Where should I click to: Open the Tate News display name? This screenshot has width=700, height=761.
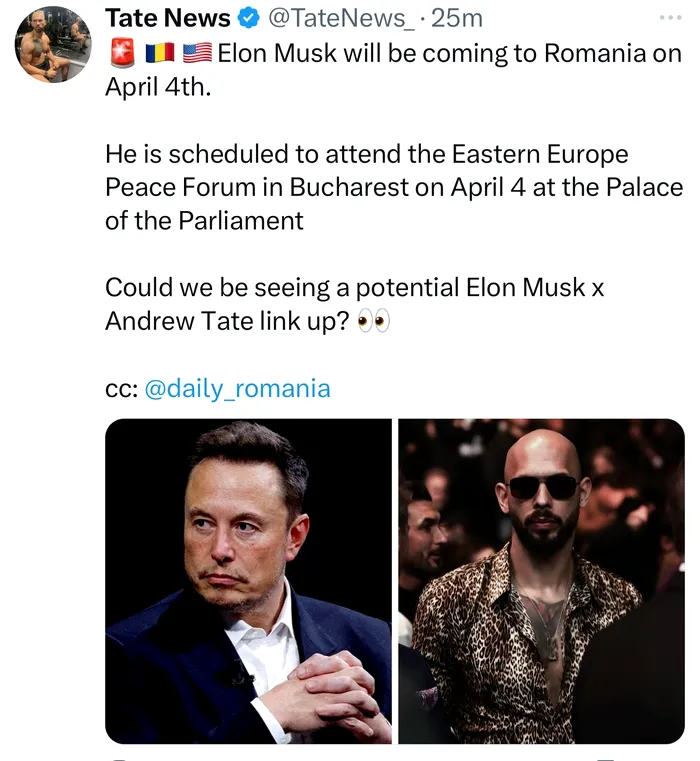pos(168,18)
